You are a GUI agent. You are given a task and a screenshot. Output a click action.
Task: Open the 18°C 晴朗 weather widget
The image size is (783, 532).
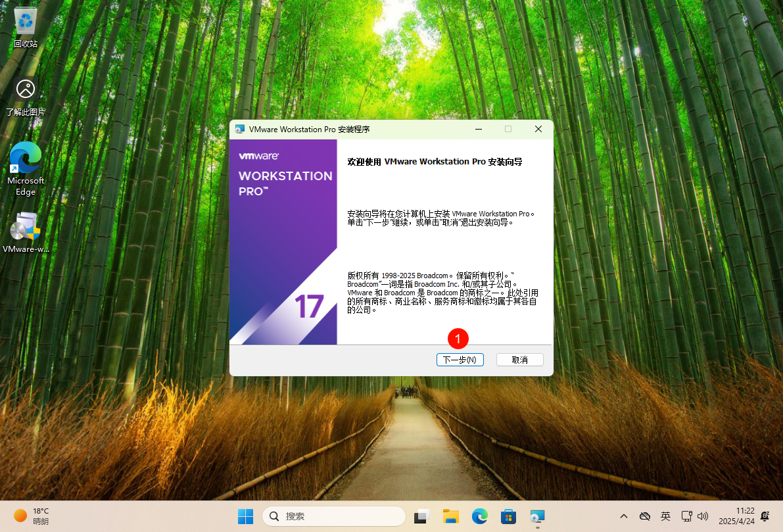[x=32, y=516]
